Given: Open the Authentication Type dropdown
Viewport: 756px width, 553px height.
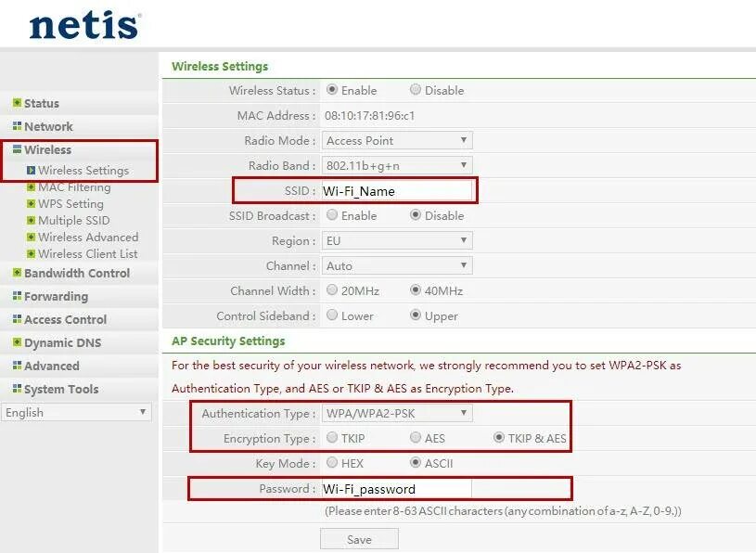Looking at the screenshot, I should coord(397,413).
